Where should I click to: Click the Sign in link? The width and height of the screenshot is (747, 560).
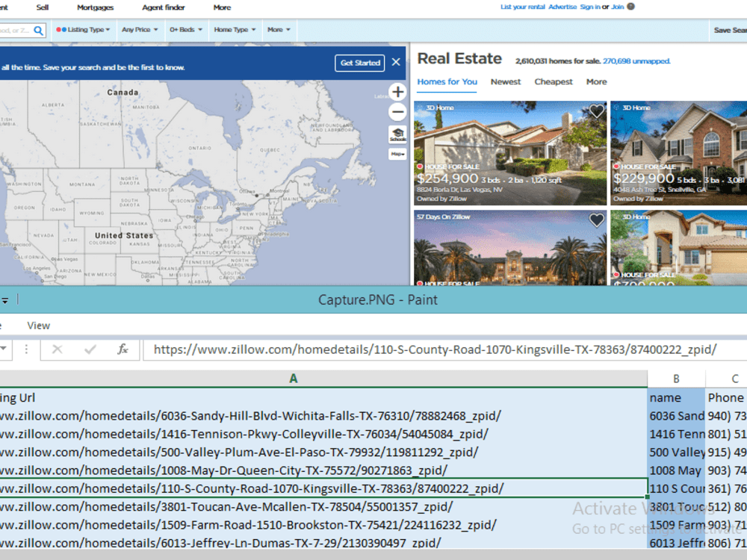pos(590,7)
